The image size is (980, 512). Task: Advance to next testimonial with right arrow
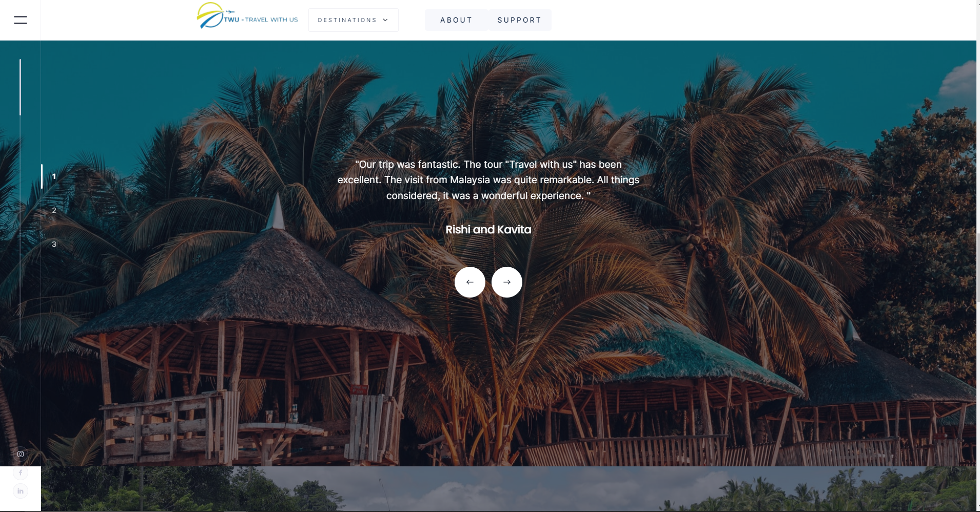(x=507, y=282)
